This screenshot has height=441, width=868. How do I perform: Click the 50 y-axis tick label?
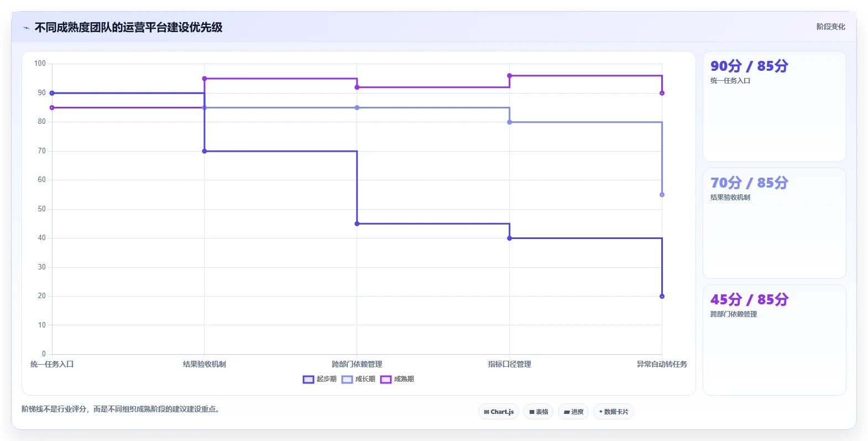click(42, 209)
